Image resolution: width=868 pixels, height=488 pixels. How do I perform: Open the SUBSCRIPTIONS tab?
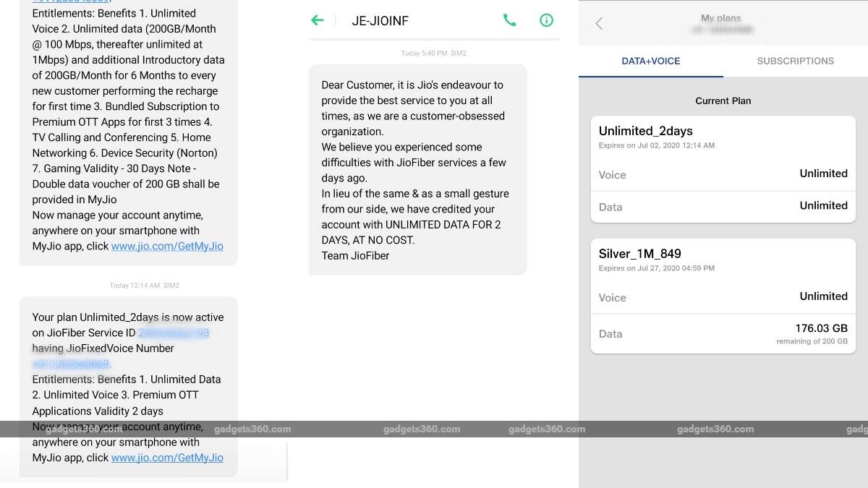point(795,61)
